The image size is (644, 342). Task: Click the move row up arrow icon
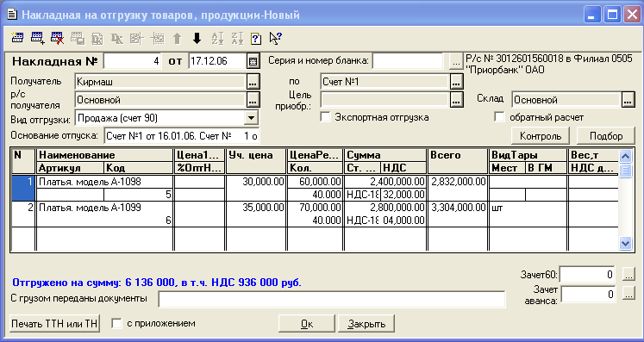177,38
